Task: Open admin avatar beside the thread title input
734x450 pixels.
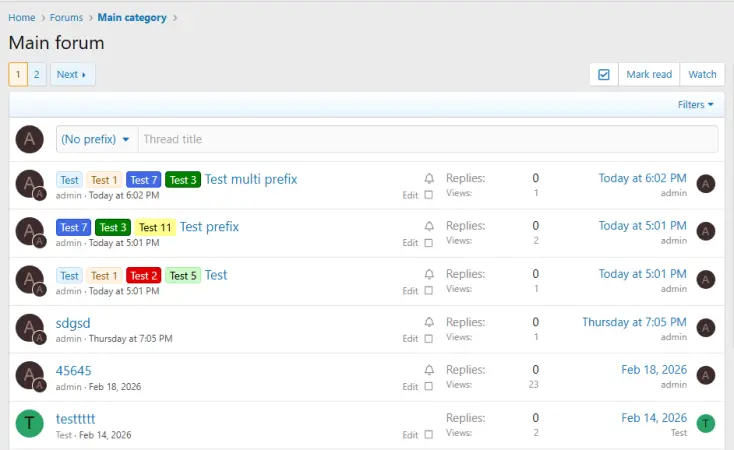Action: (x=30, y=139)
